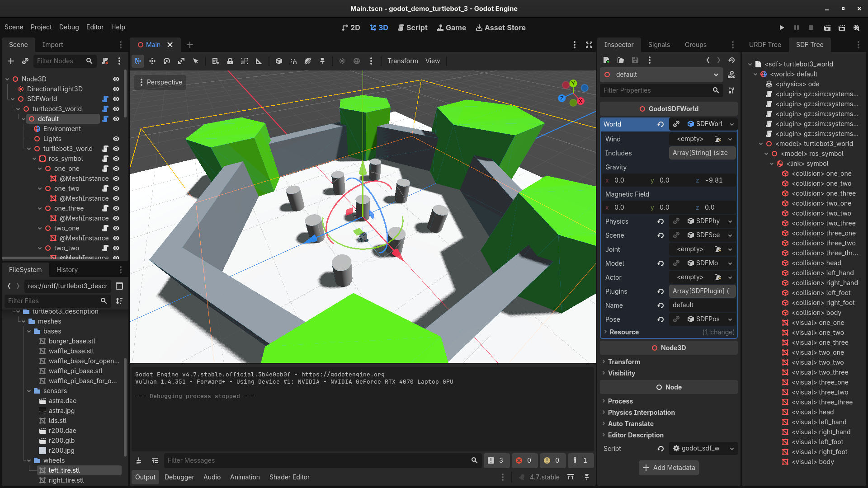Select the Move mode tool in viewport toolbar

pyautogui.click(x=152, y=61)
